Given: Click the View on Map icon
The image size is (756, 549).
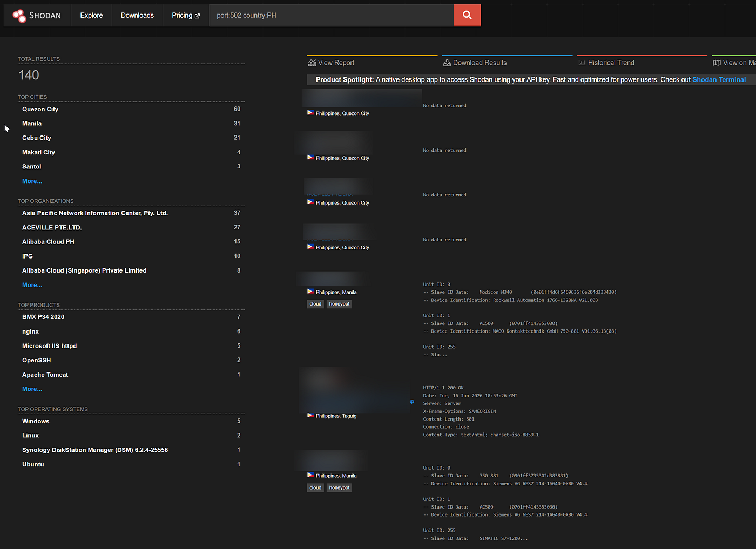Looking at the screenshot, I should pos(717,63).
